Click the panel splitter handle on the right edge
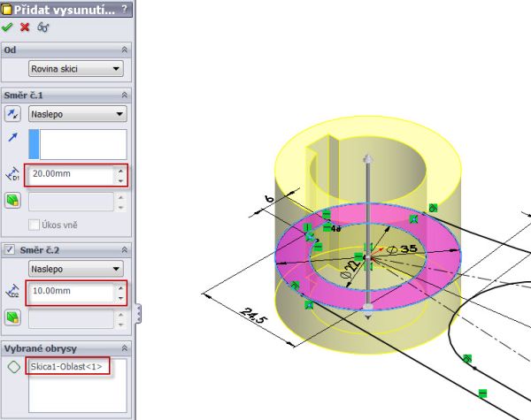This screenshot has height=420, width=531. [138, 313]
